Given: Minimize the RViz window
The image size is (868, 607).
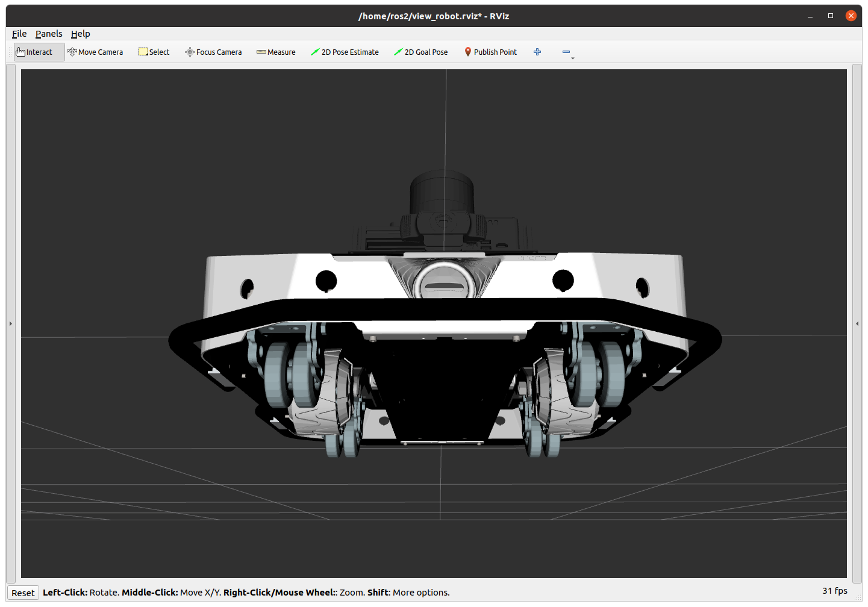Looking at the screenshot, I should coord(810,16).
